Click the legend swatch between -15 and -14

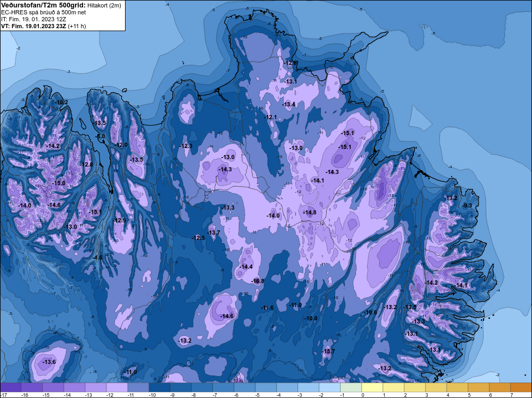tap(53, 387)
